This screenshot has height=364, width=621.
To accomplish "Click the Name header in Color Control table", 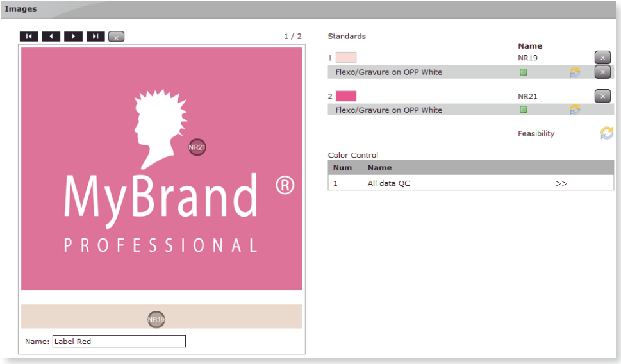I will (x=380, y=167).
